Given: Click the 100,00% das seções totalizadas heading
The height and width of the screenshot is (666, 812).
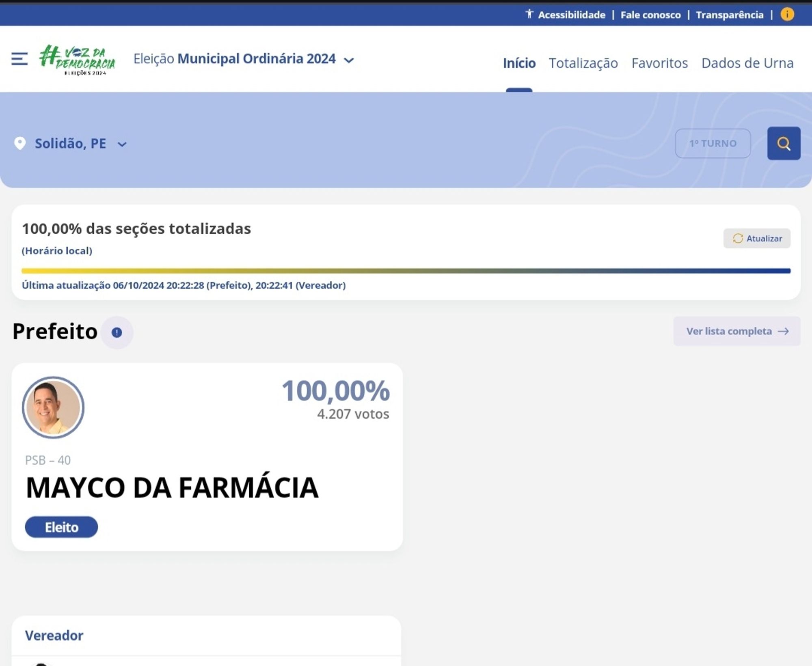Looking at the screenshot, I should coord(136,229).
